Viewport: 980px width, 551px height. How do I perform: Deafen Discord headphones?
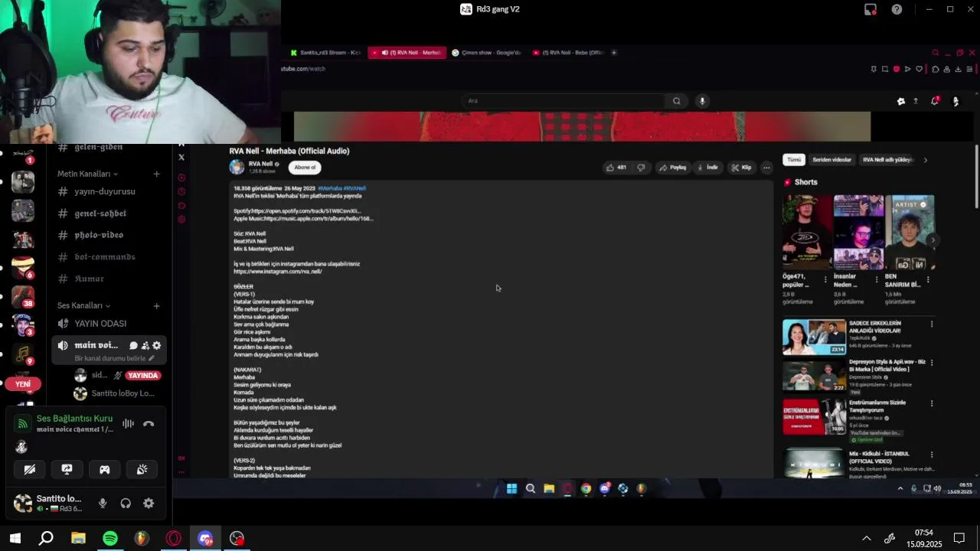point(126,503)
